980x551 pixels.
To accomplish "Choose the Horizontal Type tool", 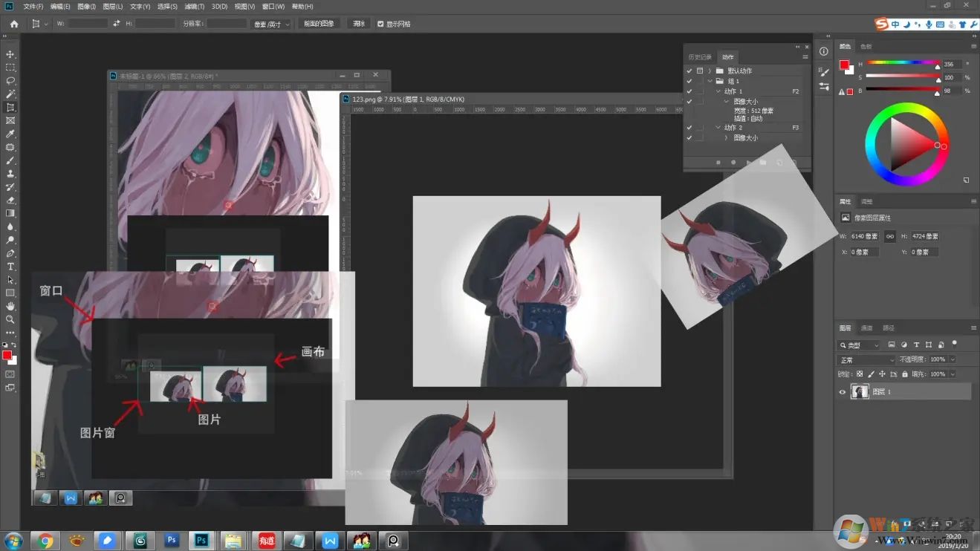I will 10,267.
